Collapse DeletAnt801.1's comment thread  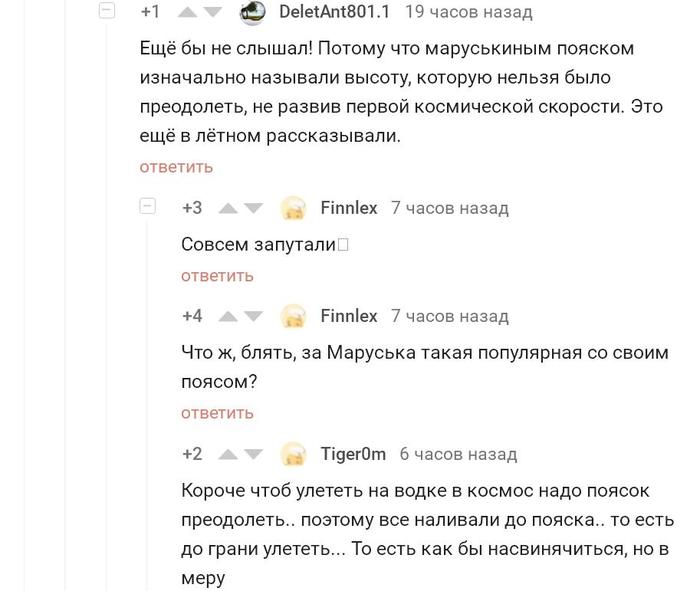coord(107,11)
